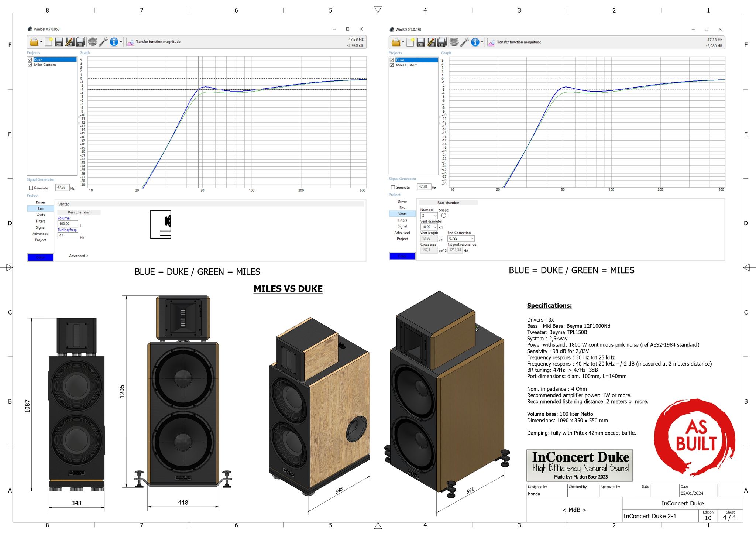Save all projects icon in right WinISD window
Viewport: 756px width, 535px height.
442,42
